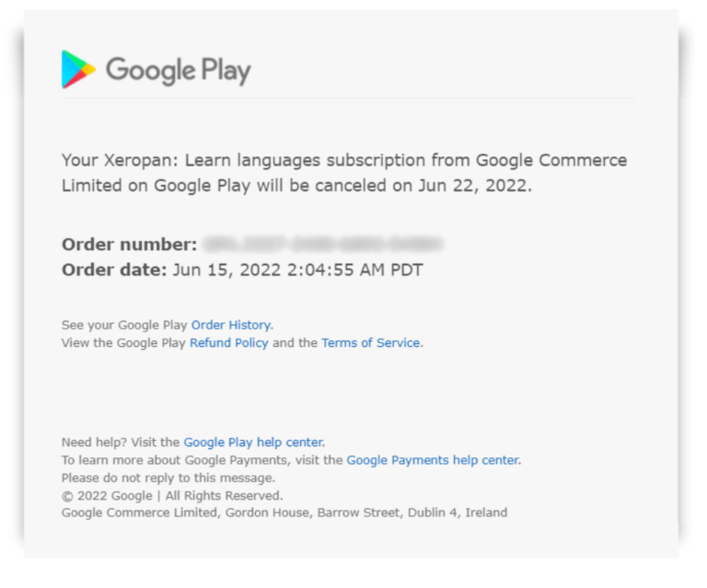Click the blurred order number value
The image size is (707, 588).
322,244
